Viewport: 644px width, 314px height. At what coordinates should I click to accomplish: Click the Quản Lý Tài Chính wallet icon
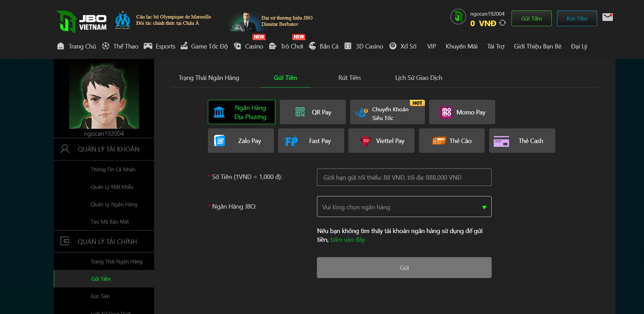click(65, 241)
